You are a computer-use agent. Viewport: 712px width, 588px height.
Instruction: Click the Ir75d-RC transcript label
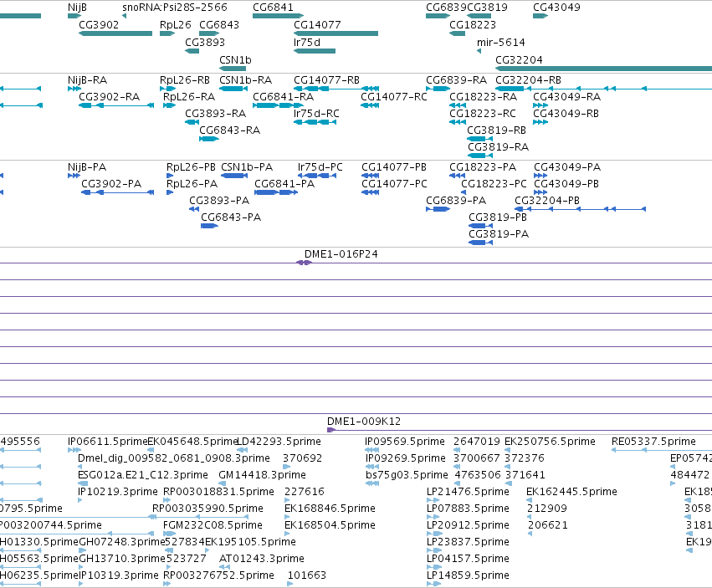pyautogui.click(x=316, y=114)
